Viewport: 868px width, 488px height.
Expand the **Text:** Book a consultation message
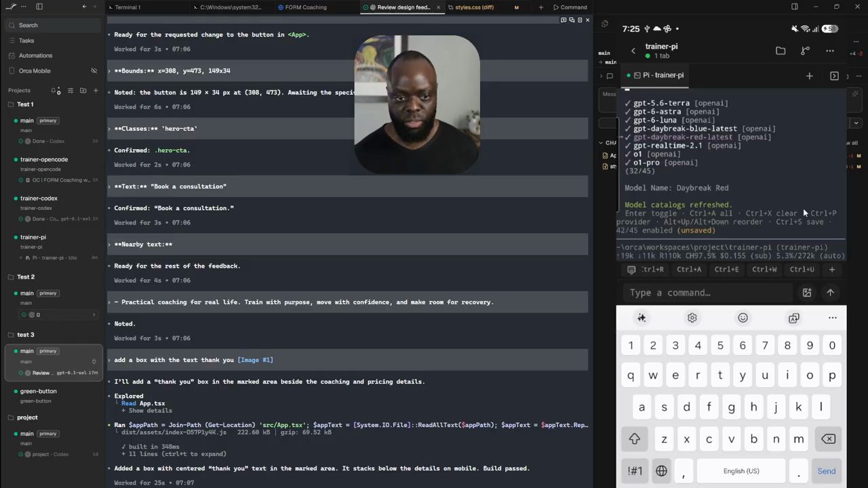[x=347, y=186]
